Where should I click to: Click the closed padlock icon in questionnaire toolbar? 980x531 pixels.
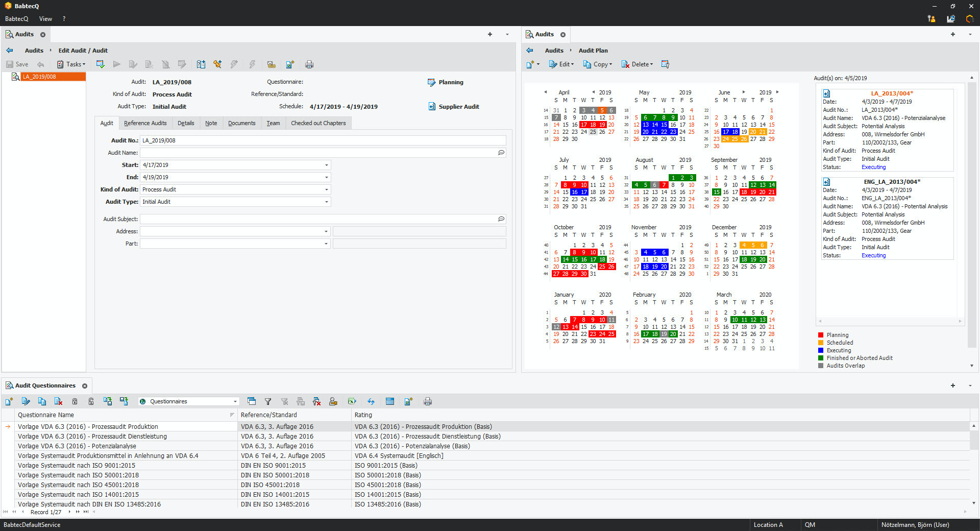tap(75, 401)
